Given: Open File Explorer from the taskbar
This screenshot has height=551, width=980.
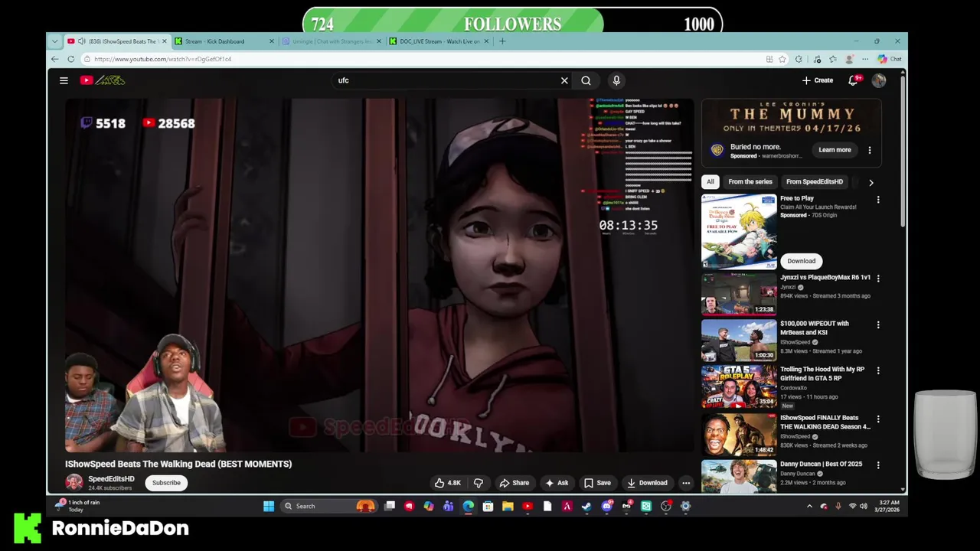Looking at the screenshot, I should tap(508, 506).
